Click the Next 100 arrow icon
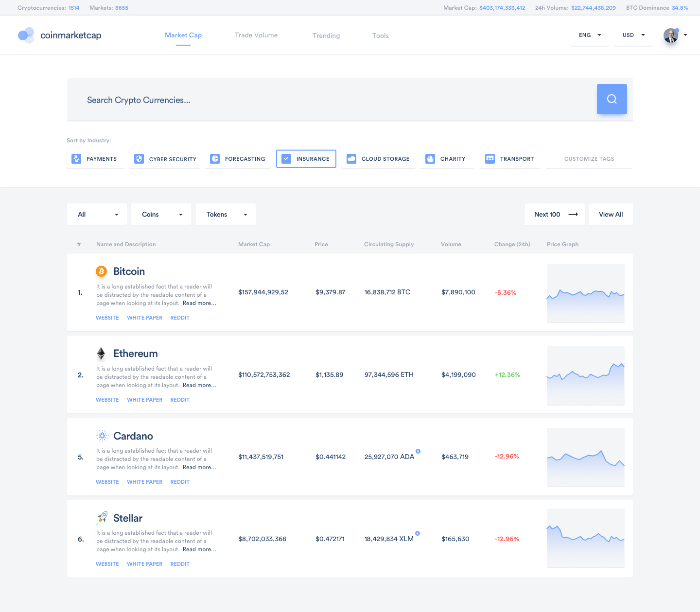 [x=573, y=214]
